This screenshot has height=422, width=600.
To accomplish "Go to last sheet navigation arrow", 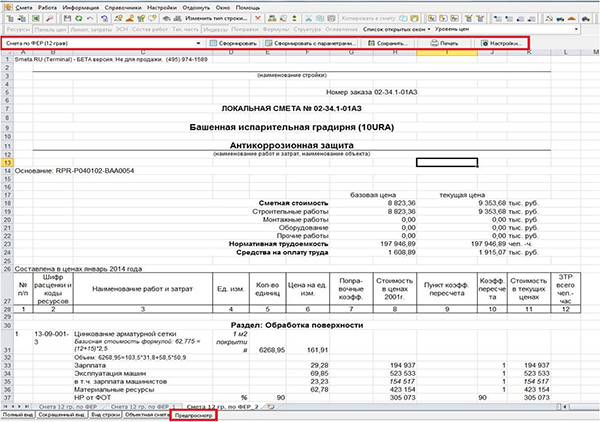I will click(27, 407).
